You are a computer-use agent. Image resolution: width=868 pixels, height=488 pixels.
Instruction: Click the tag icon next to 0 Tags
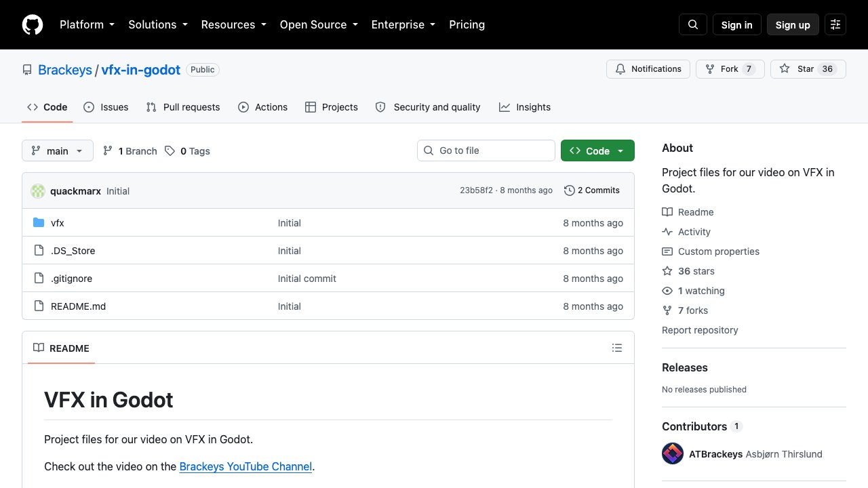pyautogui.click(x=170, y=151)
